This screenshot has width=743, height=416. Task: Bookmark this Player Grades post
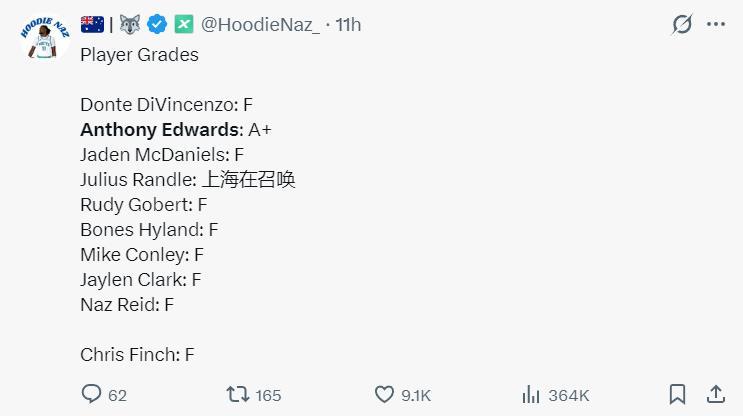point(677,395)
